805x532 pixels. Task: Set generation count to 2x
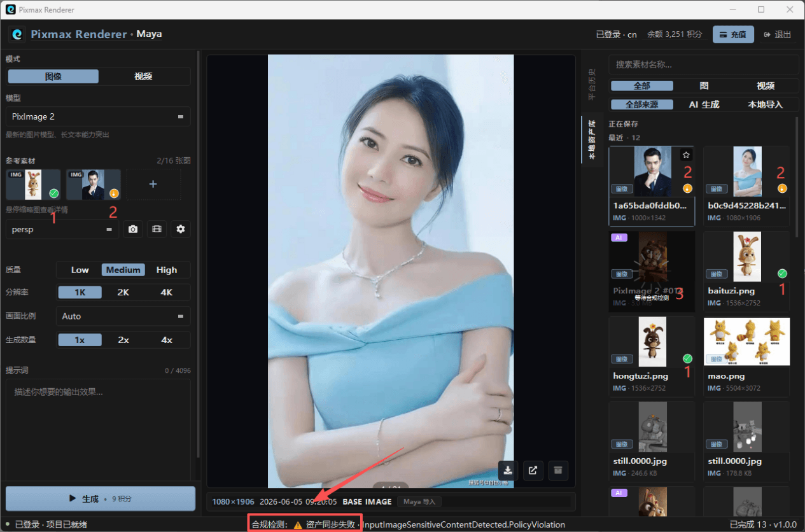click(123, 340)
